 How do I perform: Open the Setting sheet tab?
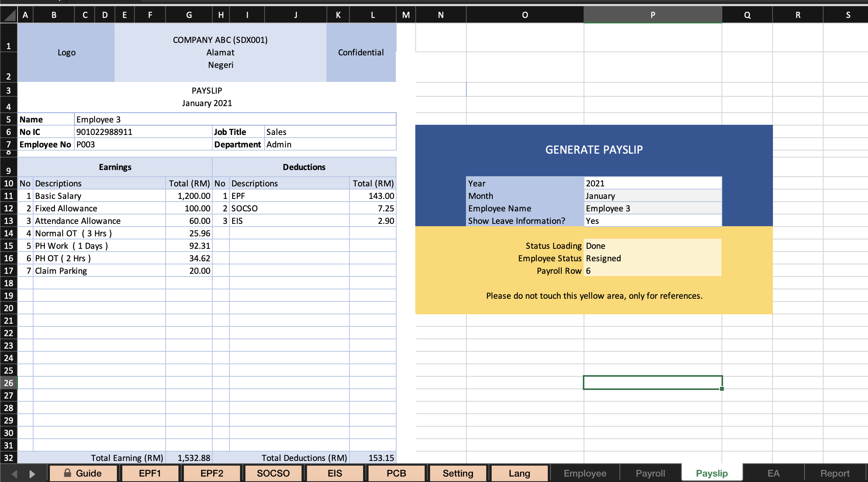[x=458, y=473]
